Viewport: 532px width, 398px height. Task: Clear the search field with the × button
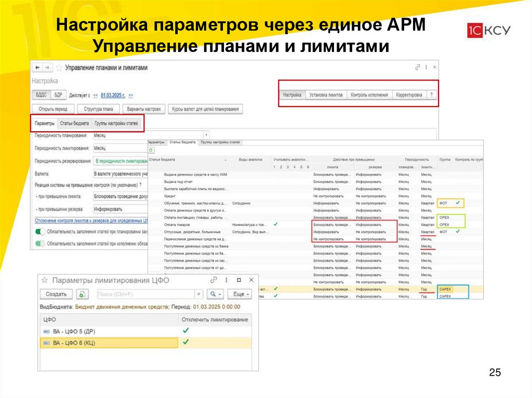199,294
